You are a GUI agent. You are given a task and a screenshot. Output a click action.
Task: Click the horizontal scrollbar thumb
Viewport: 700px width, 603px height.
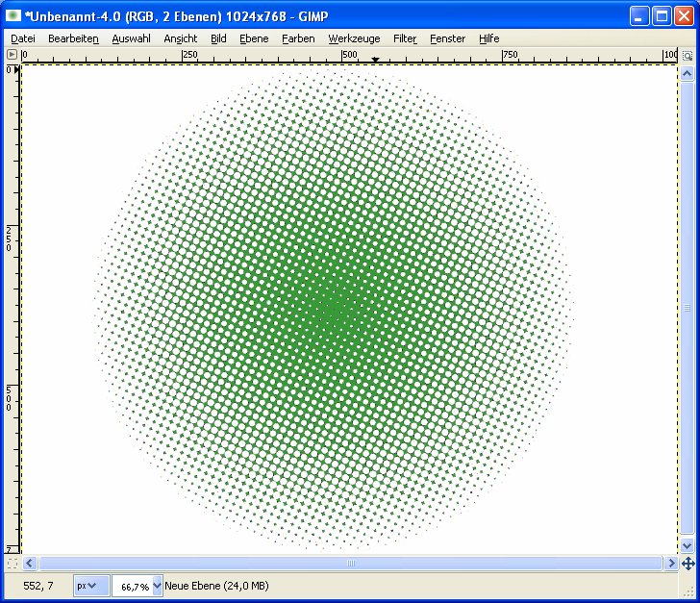pos(350,564)
